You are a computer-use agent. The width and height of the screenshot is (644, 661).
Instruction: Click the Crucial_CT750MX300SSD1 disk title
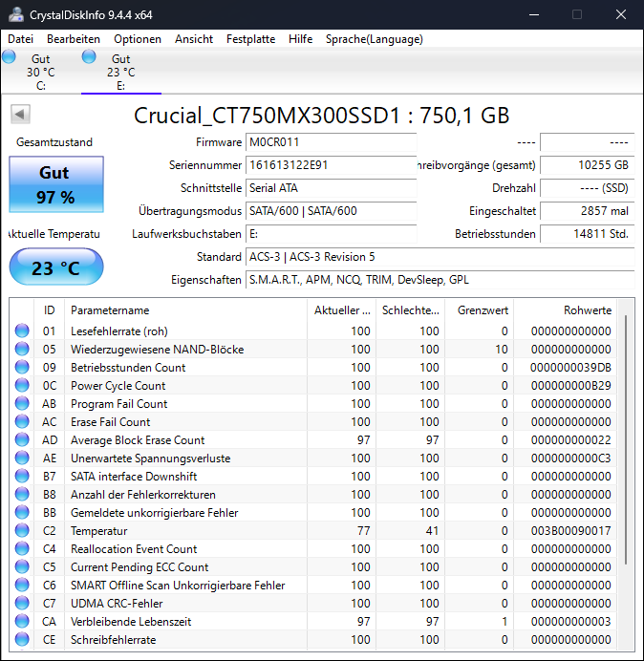[321, 115]
